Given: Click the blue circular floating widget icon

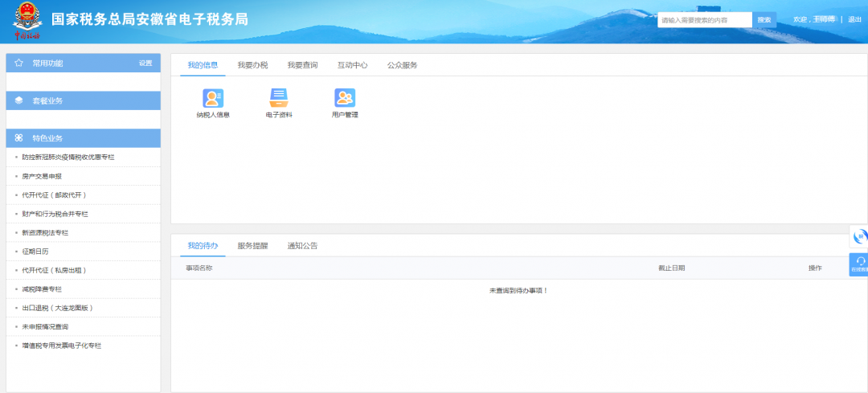Looking at the screenshot, I should 860,237.
